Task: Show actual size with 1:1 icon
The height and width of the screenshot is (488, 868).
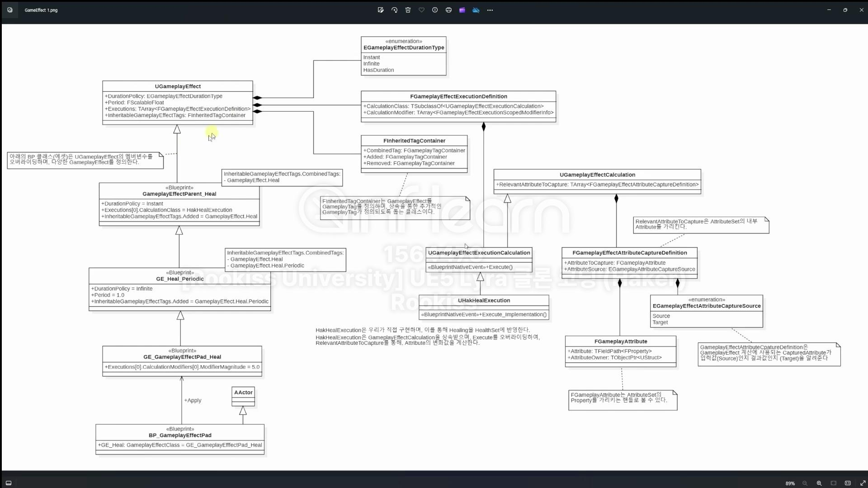Action: click(x=848, y=483)
